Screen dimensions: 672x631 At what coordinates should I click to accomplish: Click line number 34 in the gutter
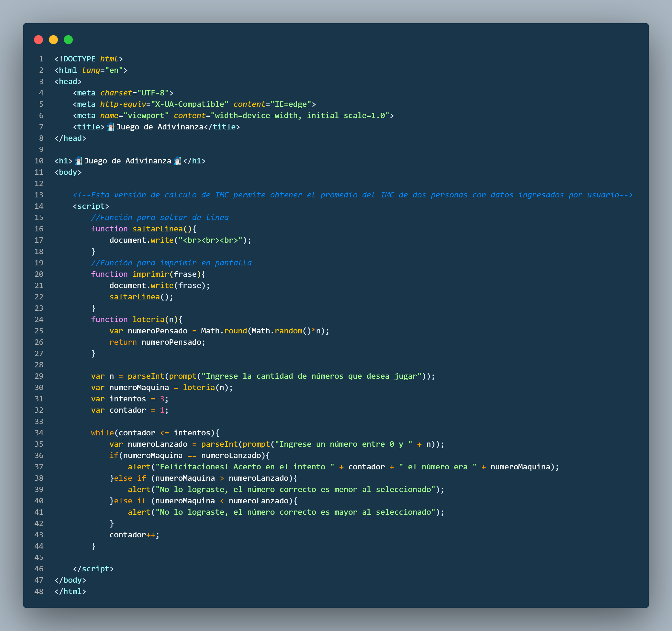(x=39, y=433)
